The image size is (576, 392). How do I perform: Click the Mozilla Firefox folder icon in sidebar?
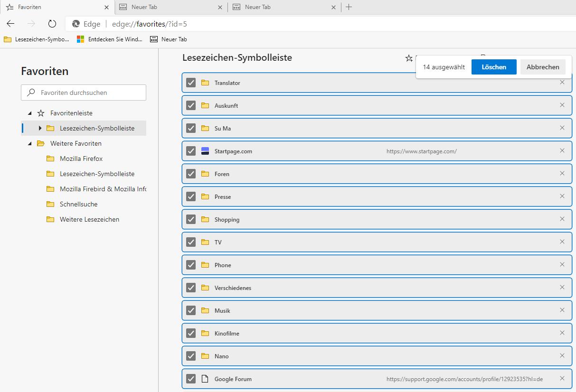pos(50,159)
